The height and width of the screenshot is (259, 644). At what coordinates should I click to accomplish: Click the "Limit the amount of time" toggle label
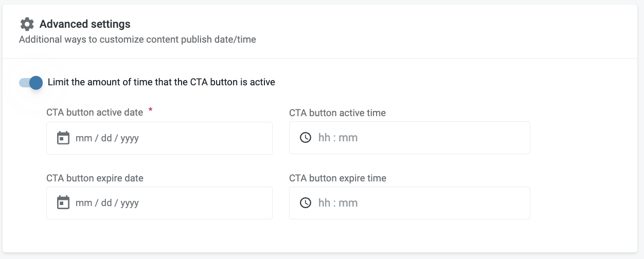tap(161, 82)
